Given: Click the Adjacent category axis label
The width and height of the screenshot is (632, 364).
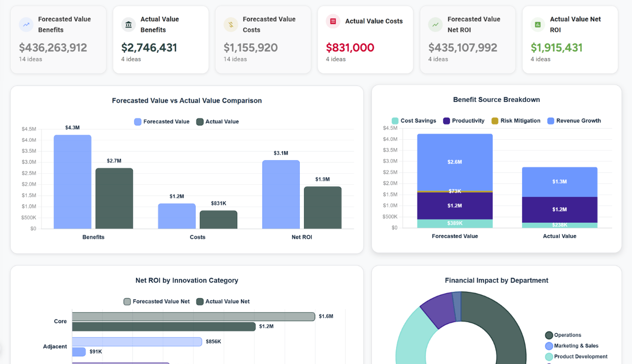Looking at the screenshot, I should [55, 346].
